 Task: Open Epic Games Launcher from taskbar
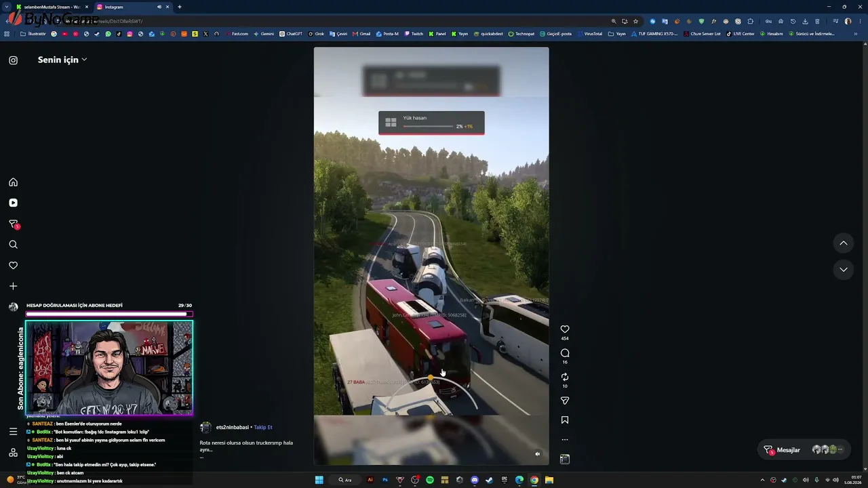click(x=505, y=481)
